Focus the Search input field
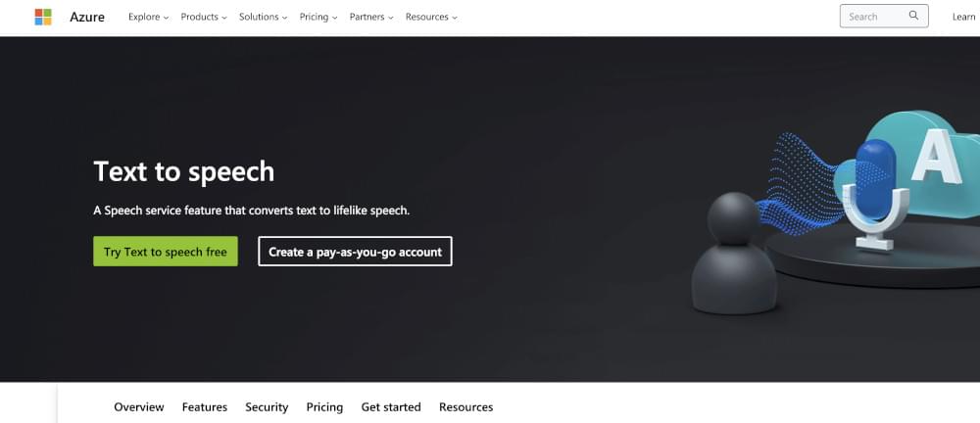The width and height of the screenshot is (980, 423). point(884,17)
